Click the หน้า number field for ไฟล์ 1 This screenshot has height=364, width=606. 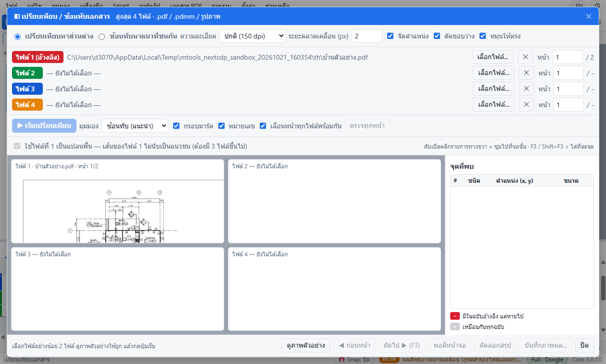click(x=568, y=57)
